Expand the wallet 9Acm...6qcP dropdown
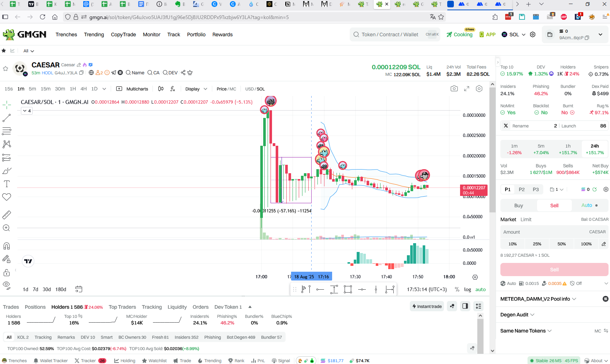Image resolution: width=610 pixels, height=364 pixels. 600,34
